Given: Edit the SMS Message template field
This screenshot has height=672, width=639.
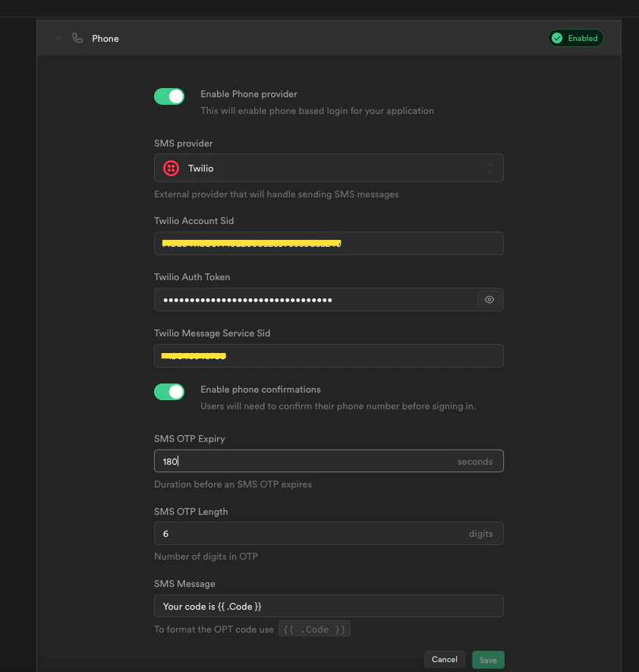Looking at the screenshot, I should point(329,606).
